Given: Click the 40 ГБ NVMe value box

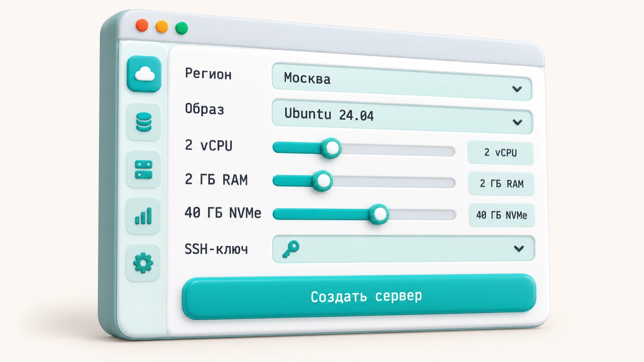Looking at the screenshot, I should point(502,215).
